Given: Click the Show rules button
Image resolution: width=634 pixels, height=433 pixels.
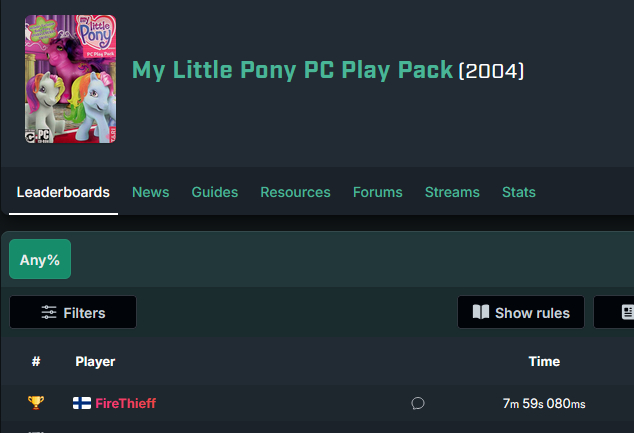Looking at the screenshot, I should (521, 312).
